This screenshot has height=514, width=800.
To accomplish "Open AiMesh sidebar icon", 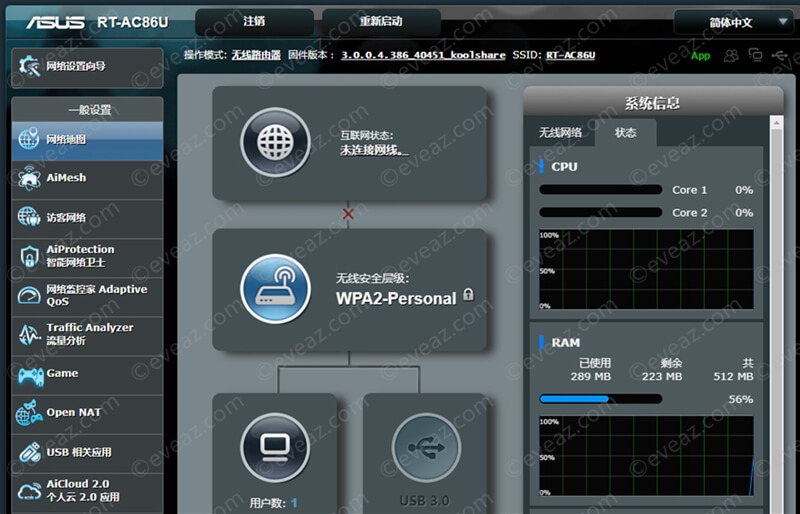I will [x=29, y=178].
